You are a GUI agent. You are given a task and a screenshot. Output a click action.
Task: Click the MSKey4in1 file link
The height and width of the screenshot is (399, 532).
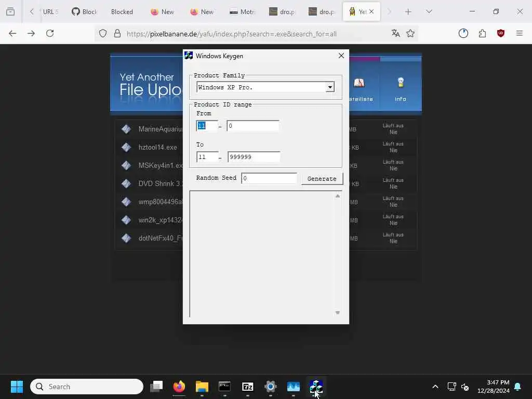pos(160,165)
